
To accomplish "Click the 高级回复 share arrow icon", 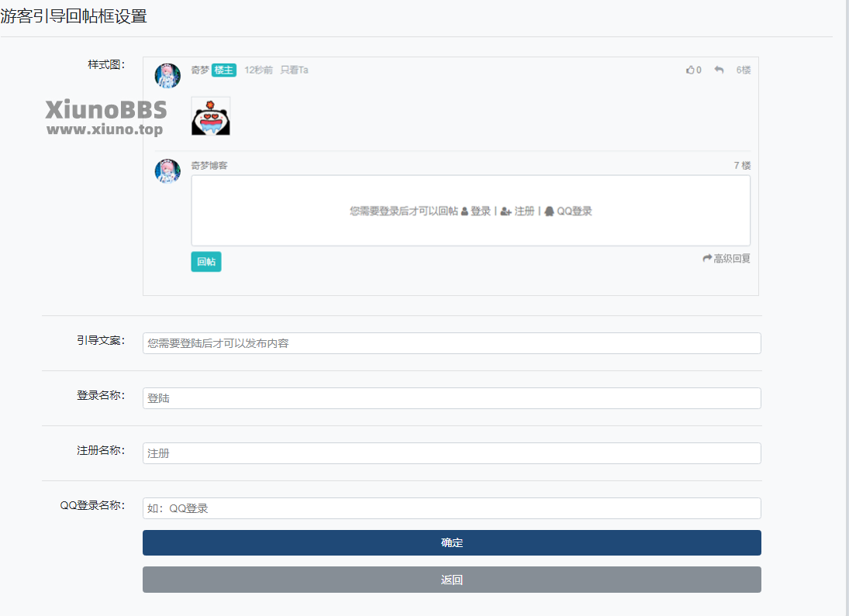I will (707, 258).
